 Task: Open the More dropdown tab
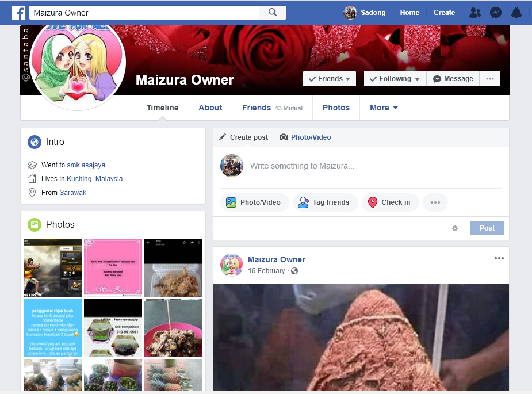pyautogui.click(x=384, y=108)
